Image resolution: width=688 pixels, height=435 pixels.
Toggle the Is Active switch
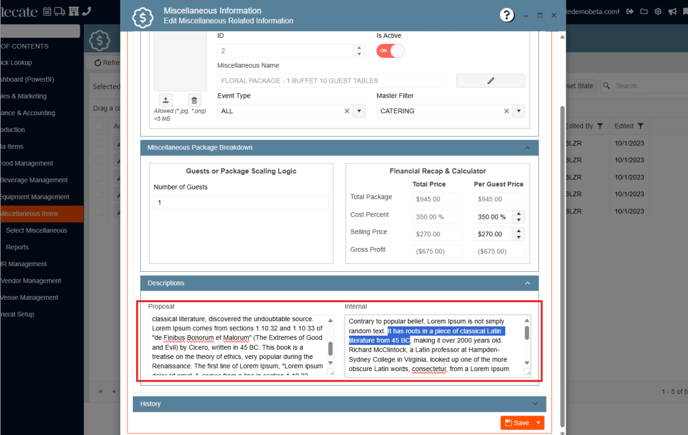coord(390,51)
